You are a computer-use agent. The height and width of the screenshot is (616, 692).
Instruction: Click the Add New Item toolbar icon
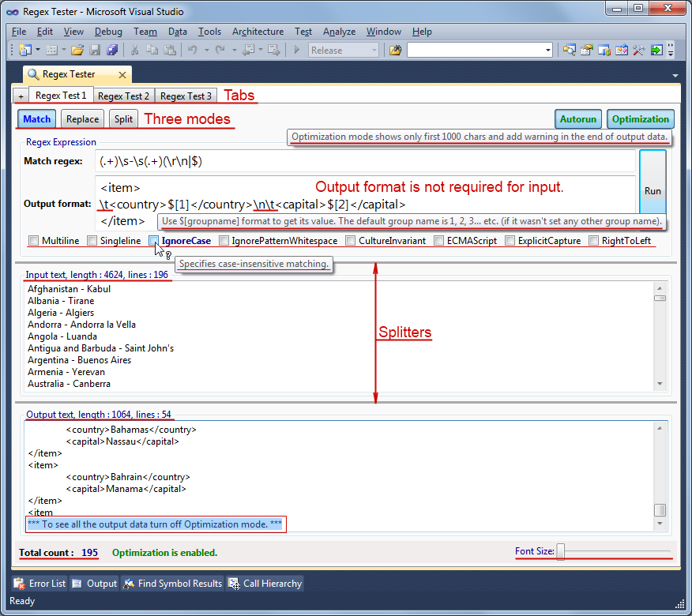(x=52, y=50)
